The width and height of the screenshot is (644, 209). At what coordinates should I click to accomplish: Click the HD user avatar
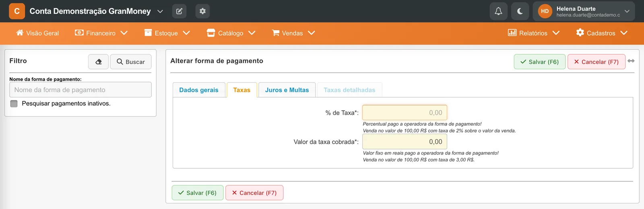545,11
